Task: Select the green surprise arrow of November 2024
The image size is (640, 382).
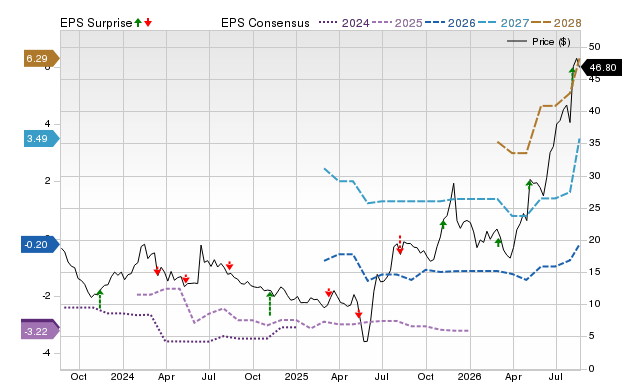Action: (x=270, y=303)
